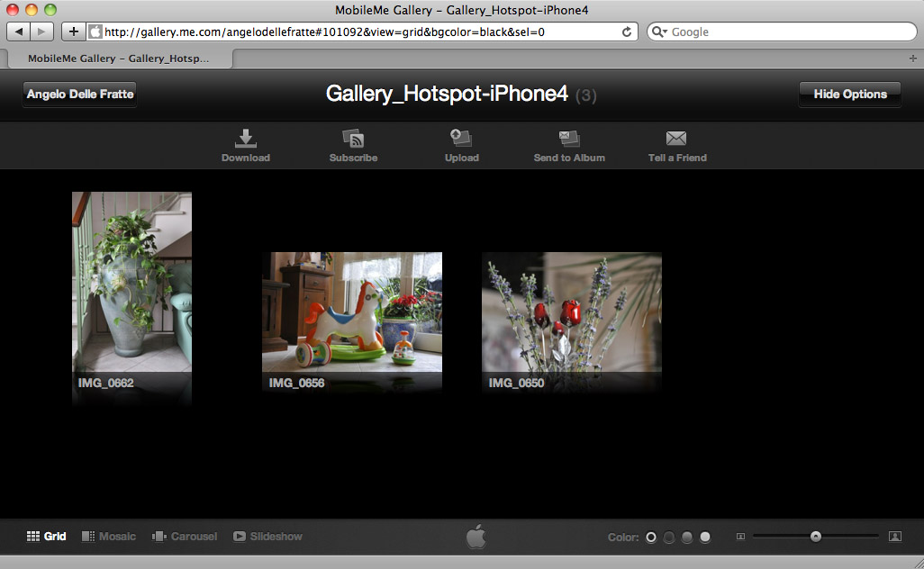Switch to Carousel view
The image size is (924, 569).
pos(185,536)
